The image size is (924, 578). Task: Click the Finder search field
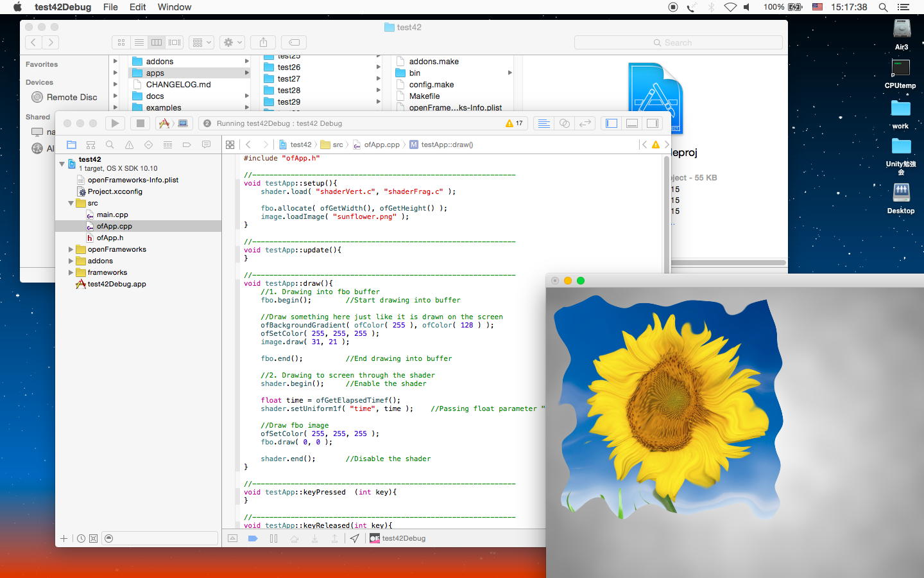coord(678,42)
